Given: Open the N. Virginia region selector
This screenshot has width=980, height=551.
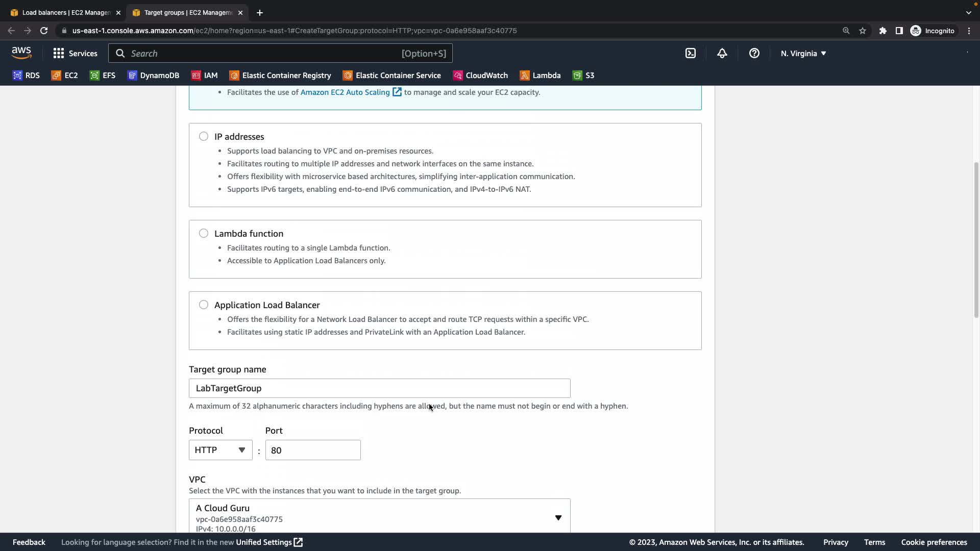Looking at the screenshot, I should pos(803,53).
